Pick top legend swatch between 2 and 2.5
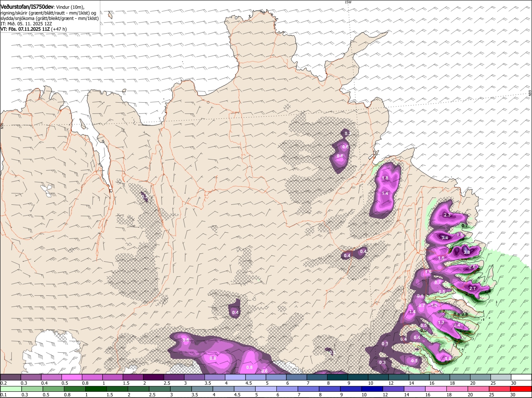This screenshot has width=532, height=398. pyautogui.click(x=153, y=377)
